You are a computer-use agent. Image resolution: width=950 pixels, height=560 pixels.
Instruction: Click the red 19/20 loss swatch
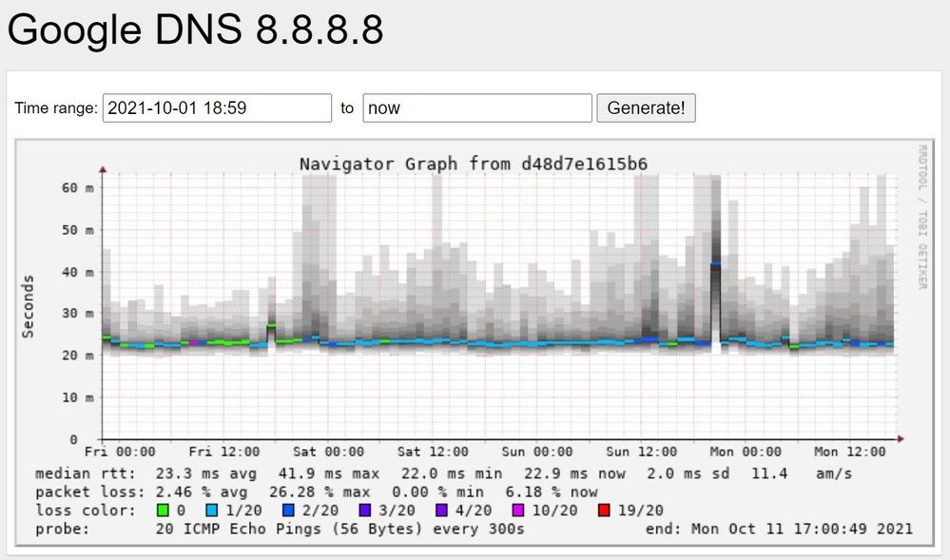604,511
